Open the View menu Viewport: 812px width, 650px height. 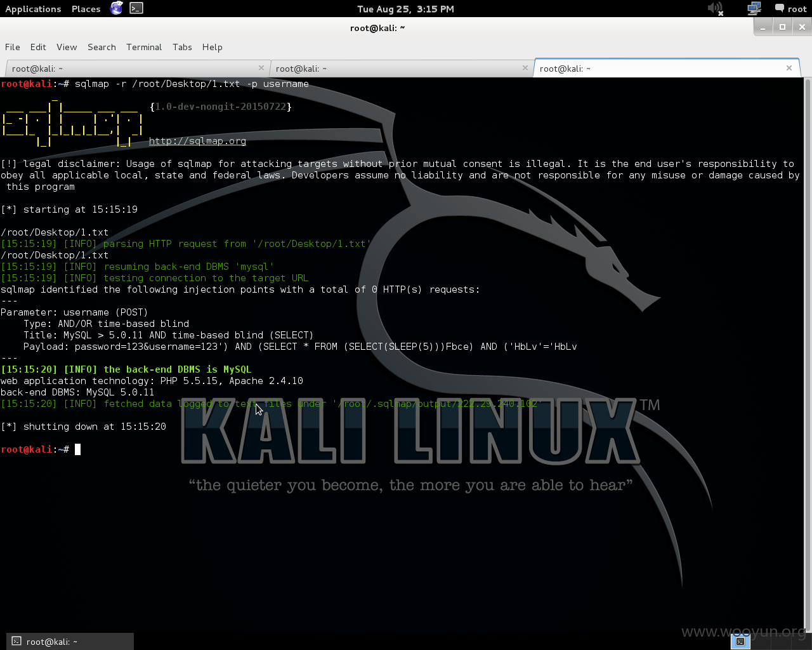67,47
